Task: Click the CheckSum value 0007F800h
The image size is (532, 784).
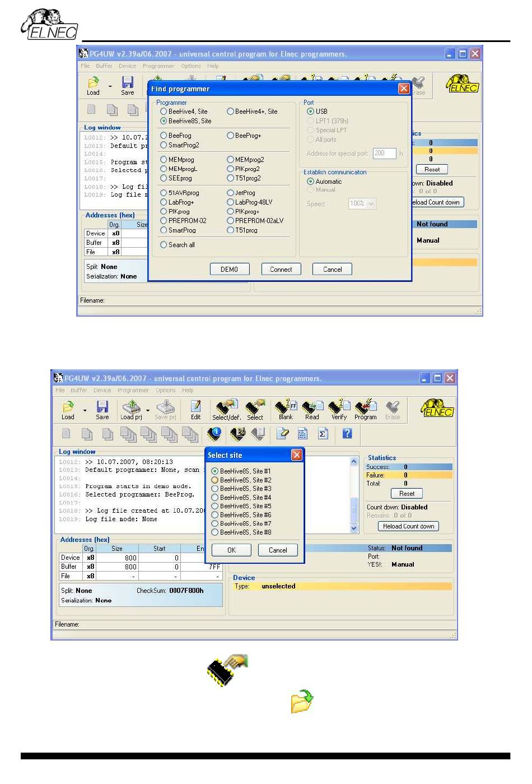Action: tap(187, 591)
